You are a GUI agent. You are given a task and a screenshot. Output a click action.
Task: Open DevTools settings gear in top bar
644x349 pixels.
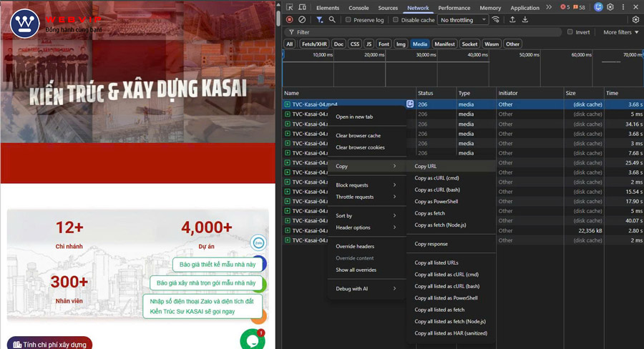tap(610, 7)
